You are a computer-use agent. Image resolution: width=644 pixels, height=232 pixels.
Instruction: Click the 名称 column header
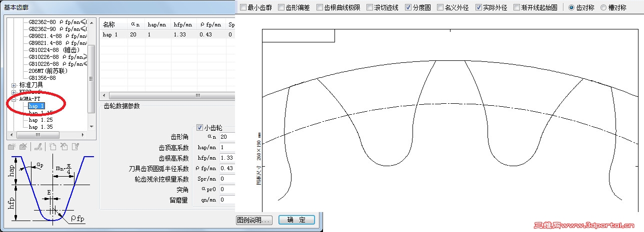[x=113, y=24]
